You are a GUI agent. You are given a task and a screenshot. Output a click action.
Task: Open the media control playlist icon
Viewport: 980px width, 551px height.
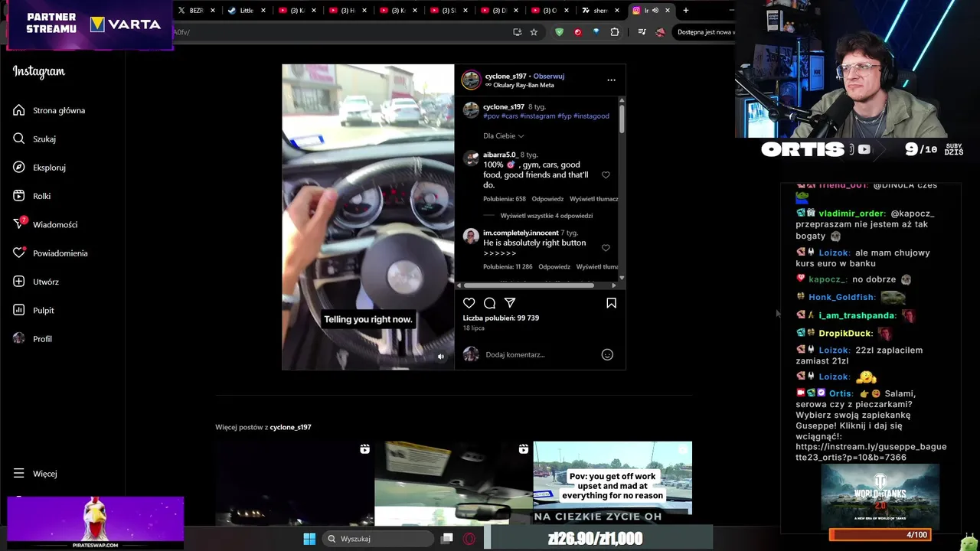click(x=642, y=32)
